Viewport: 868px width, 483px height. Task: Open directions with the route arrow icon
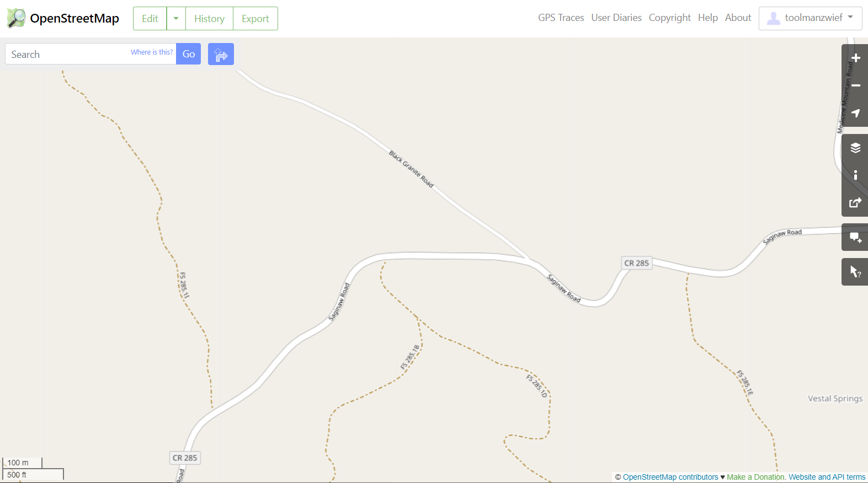[x=221, y=54]
